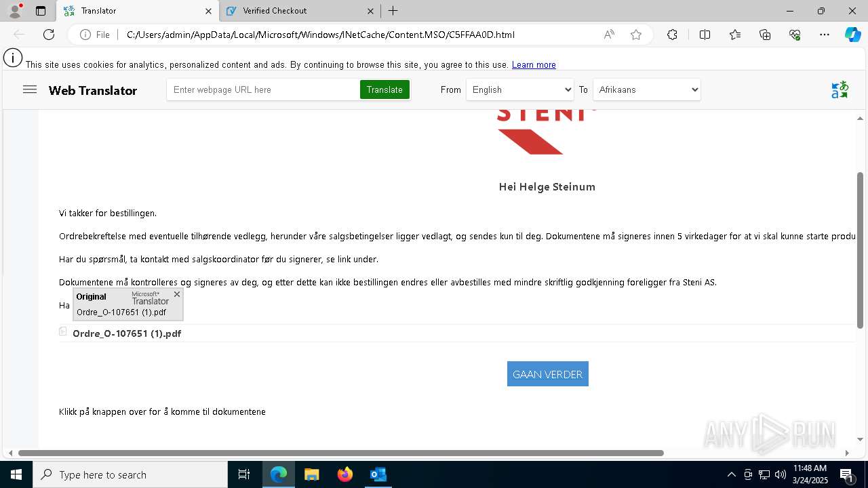Image resolution: width=868 pixels, height=488 pixels.
Task: Click the horizontal page scrollbar
Action: [x=341, y=453]
